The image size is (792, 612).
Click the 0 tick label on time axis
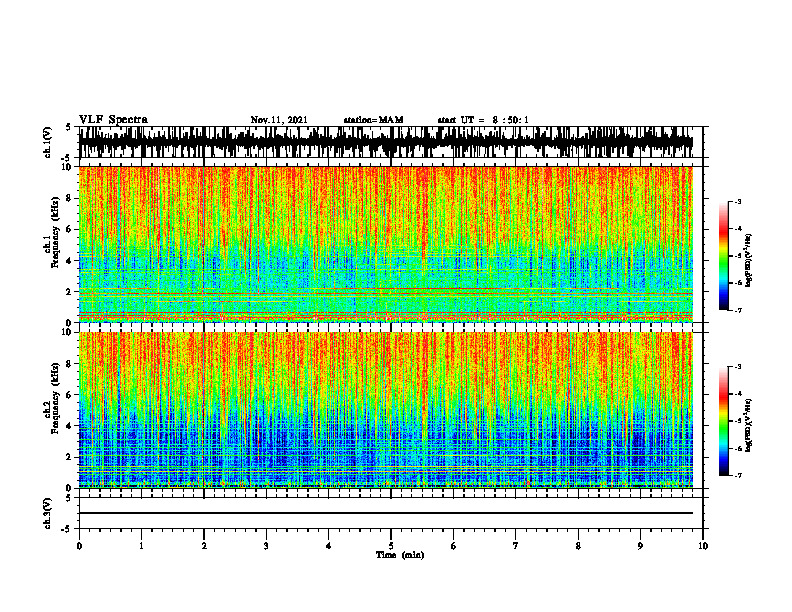pyautogui.click(x=79, y=546)
